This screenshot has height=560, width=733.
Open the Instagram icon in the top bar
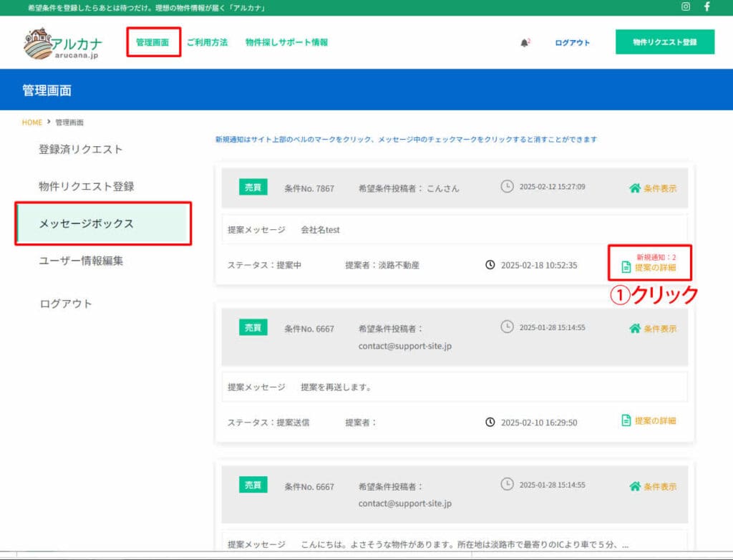pyautogui.click(x=686, y=7)
